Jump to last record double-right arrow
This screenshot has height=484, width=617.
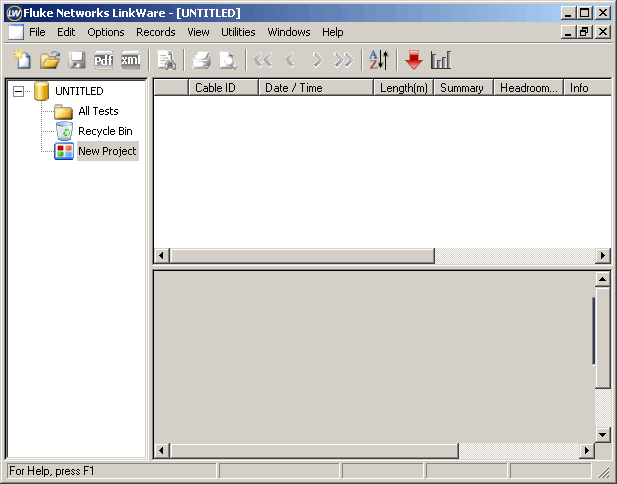click(344, 60)
